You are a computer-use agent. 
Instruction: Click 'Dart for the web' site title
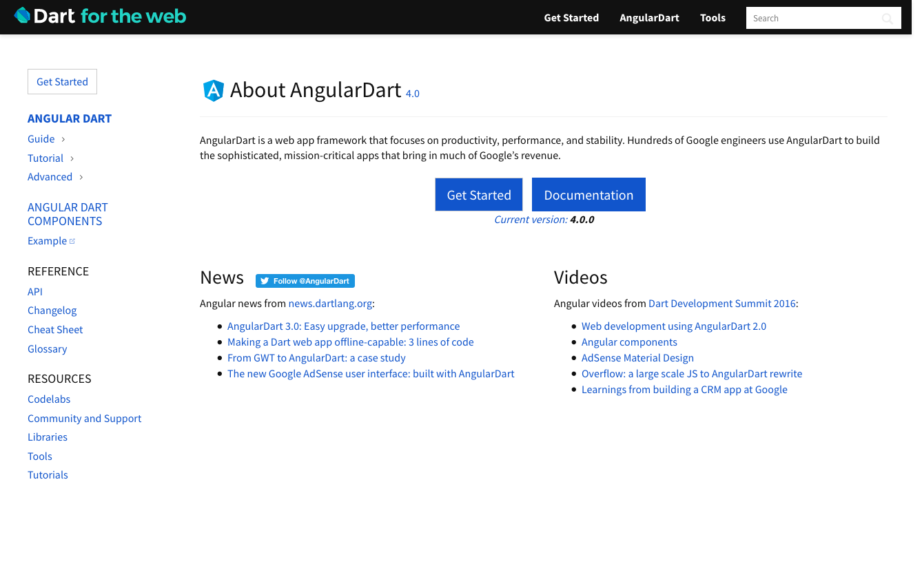110,16
